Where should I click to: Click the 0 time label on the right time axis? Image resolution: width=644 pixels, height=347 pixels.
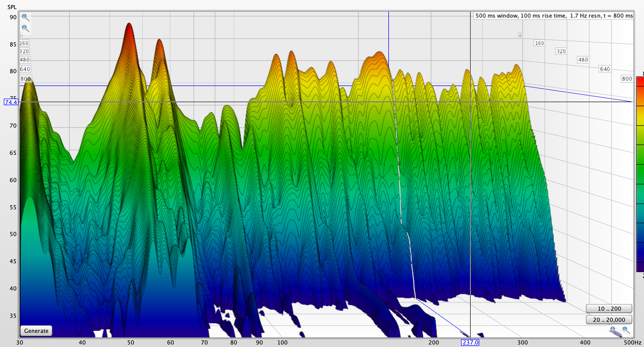[520, 36]
